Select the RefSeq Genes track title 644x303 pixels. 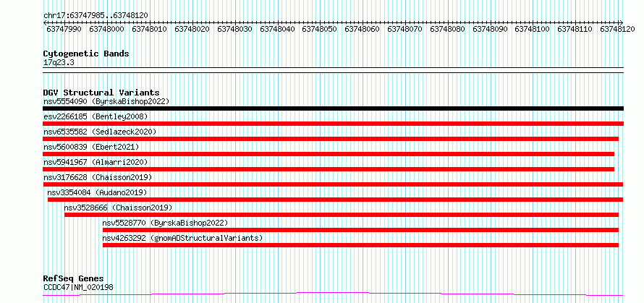tap(74, 279)
